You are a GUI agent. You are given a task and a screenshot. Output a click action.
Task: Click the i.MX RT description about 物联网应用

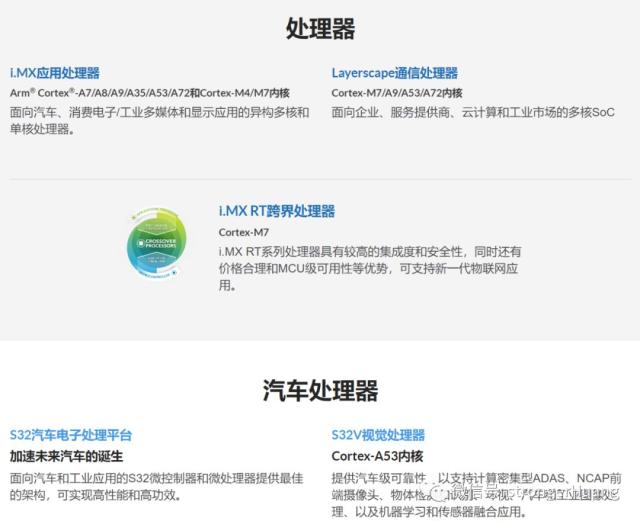[x=370, y=268]
